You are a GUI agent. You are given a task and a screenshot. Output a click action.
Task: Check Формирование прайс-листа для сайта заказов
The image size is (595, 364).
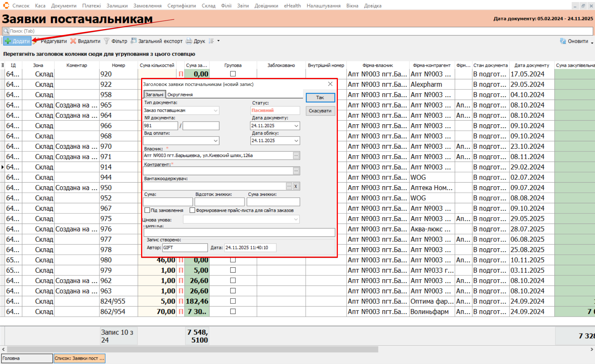[192, 210]
